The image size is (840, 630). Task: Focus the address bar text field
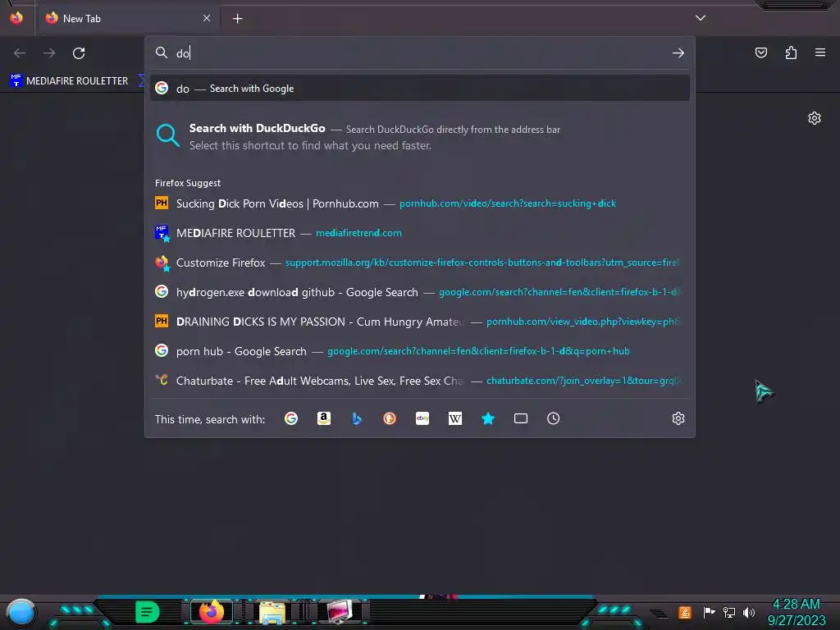click(421, 53)
